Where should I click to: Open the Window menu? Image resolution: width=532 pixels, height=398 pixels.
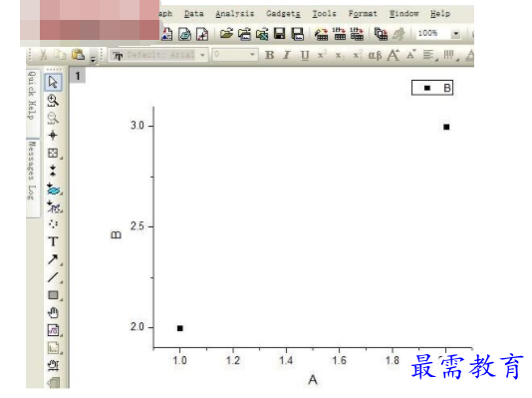point(403,14)
